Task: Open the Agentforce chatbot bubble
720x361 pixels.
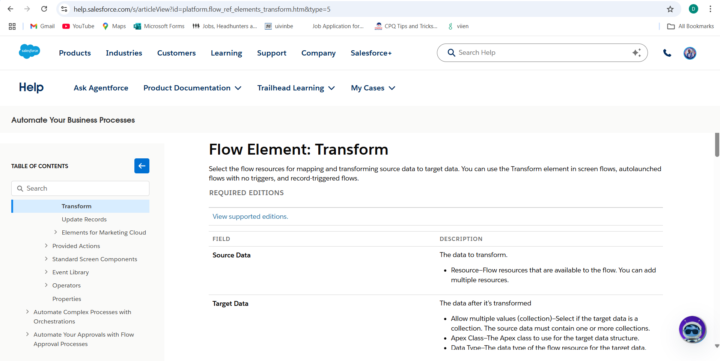Action: click(692, 329)
